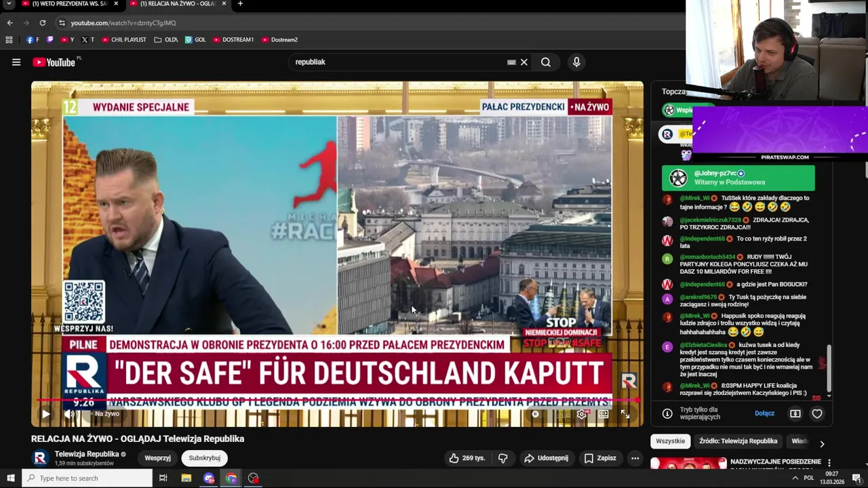The image size is (868, 488).
Task: Open the CHIL PLAYLIST bookmark
Action: (x=123, y=40)
